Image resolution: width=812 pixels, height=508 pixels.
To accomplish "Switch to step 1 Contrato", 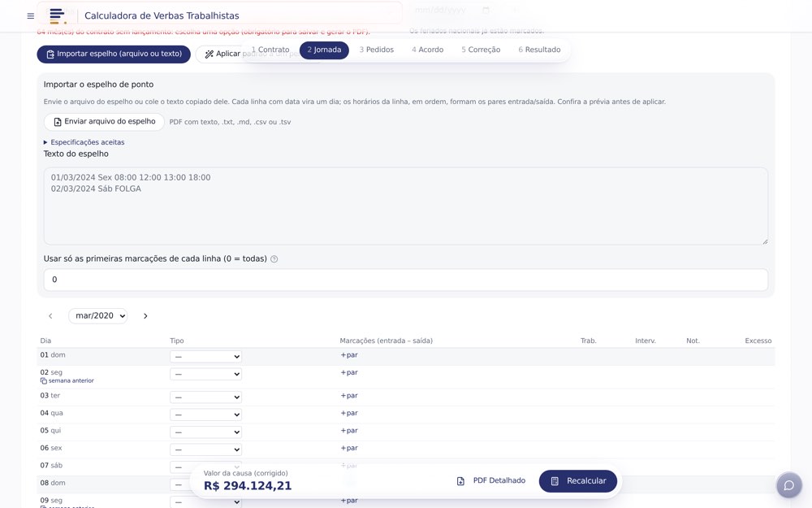I will tap(270, 50).
